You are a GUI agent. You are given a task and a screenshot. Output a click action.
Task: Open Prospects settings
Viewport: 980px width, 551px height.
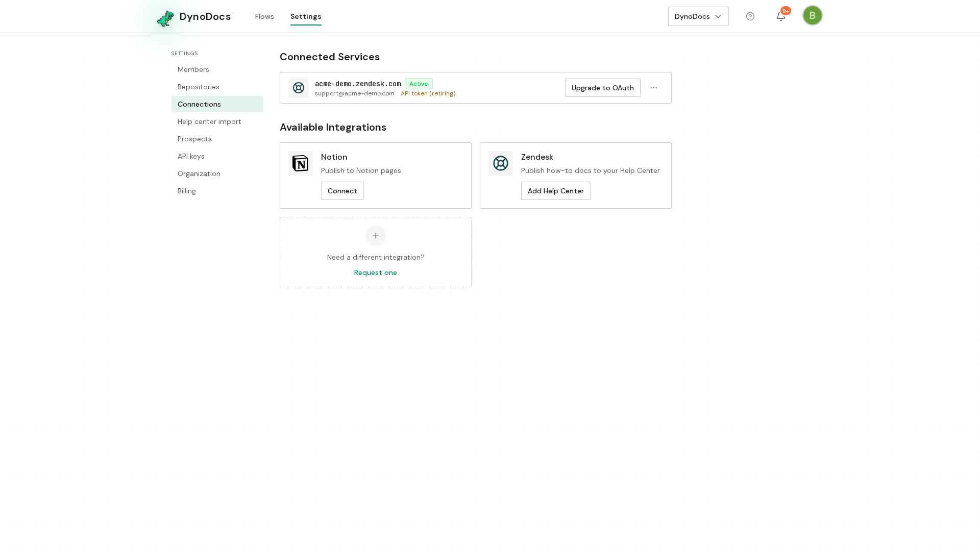click(217, 139)
